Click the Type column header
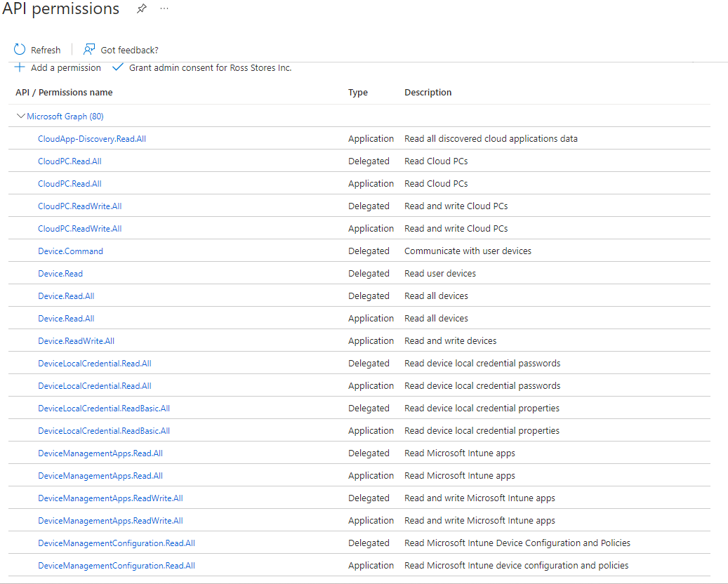The height and width of the screenshot is (584, 728). click(357, 92)
